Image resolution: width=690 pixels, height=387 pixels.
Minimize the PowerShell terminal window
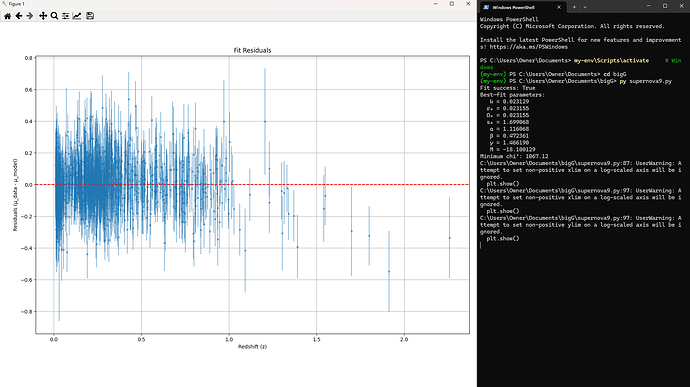pos(648,6)
